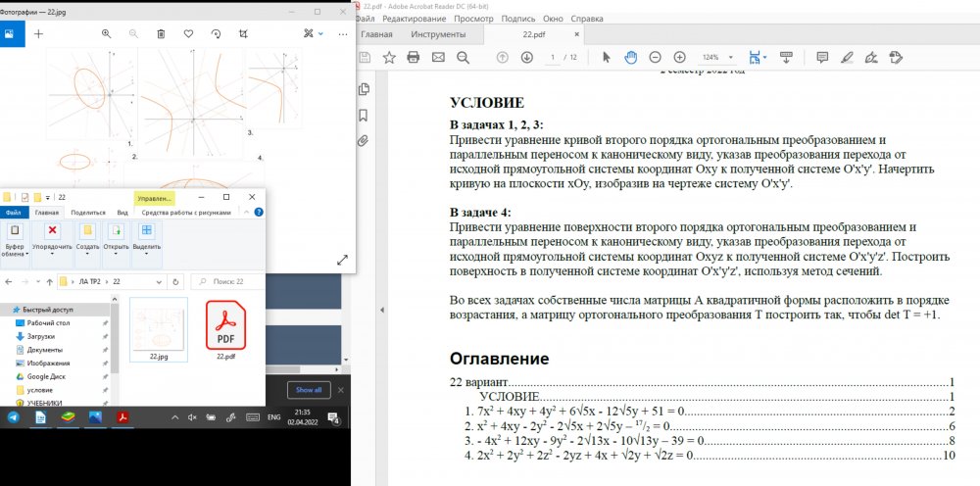This screenshot has height=486, width=980.
Task: Select the Hand pan tool in Acrobat
Action: coord(632,57)
